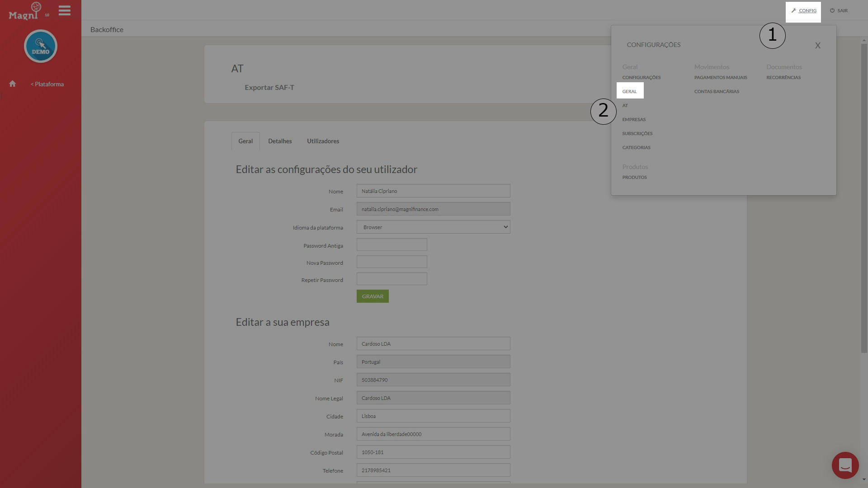Screen dimensions: 868x488
Task: Click the Backoffice breadcrumb text
Action: click(x=107, y=30)
